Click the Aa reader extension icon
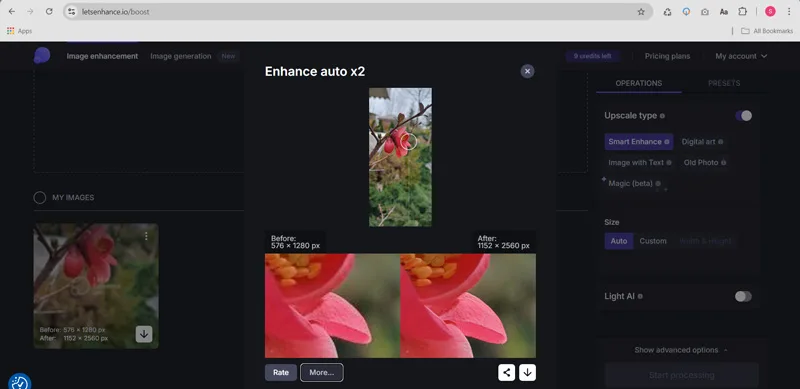This screenshot has width=800, height=389. click(723, 12)
